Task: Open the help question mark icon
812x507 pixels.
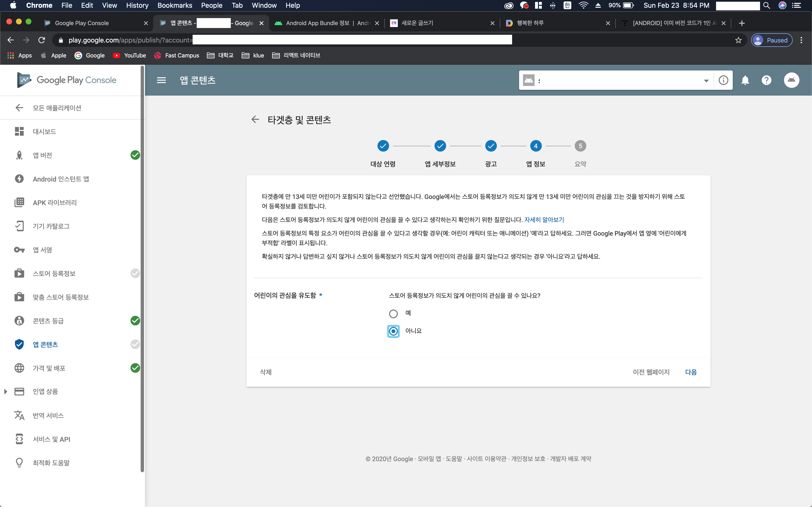Action: click(x=766, y=80)
